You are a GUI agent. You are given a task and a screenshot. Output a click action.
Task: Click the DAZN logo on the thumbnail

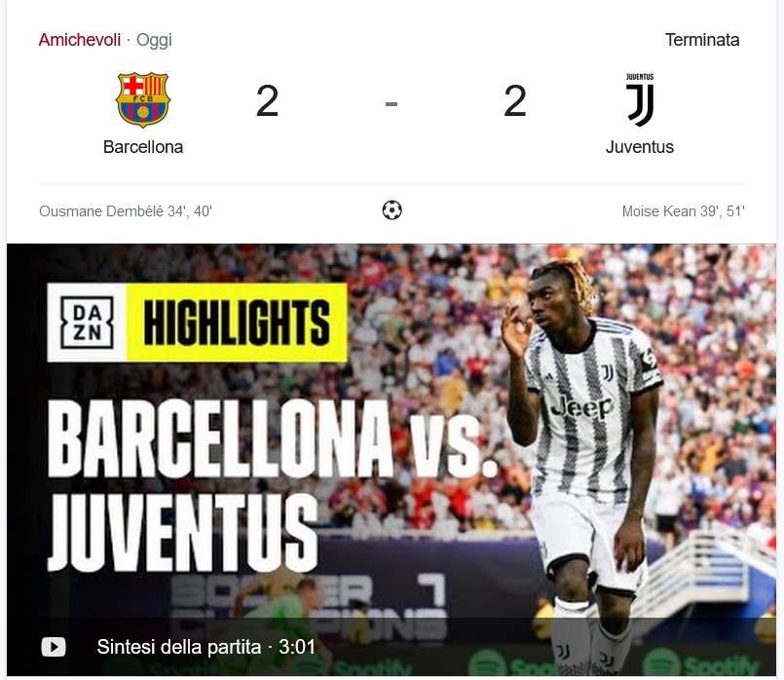point(87,322)
